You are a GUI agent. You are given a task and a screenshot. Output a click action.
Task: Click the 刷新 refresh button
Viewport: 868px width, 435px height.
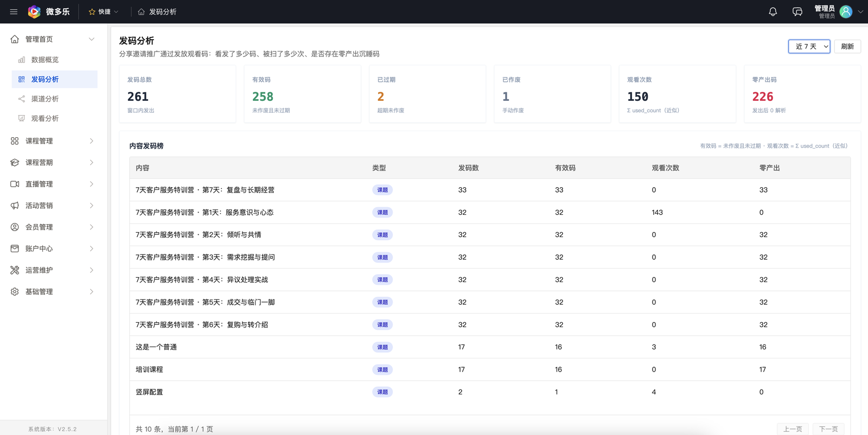point(847,47)
